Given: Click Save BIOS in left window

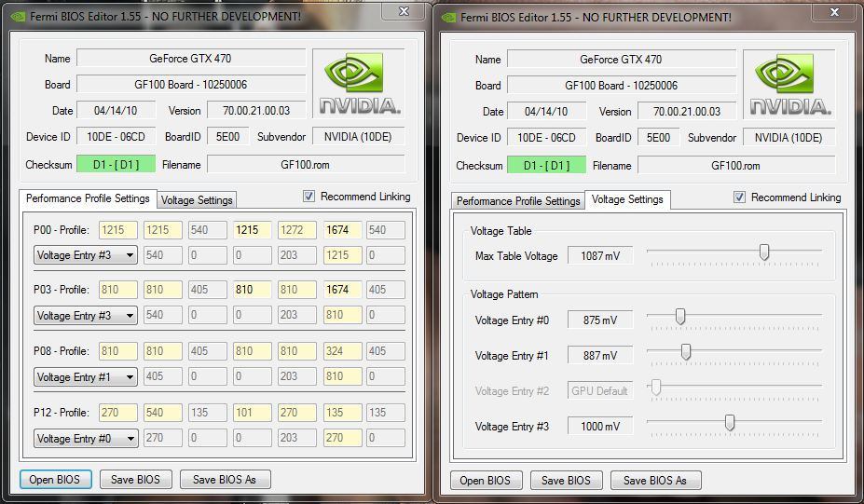Looking at the screenshot, I should [x=135, y=480].
